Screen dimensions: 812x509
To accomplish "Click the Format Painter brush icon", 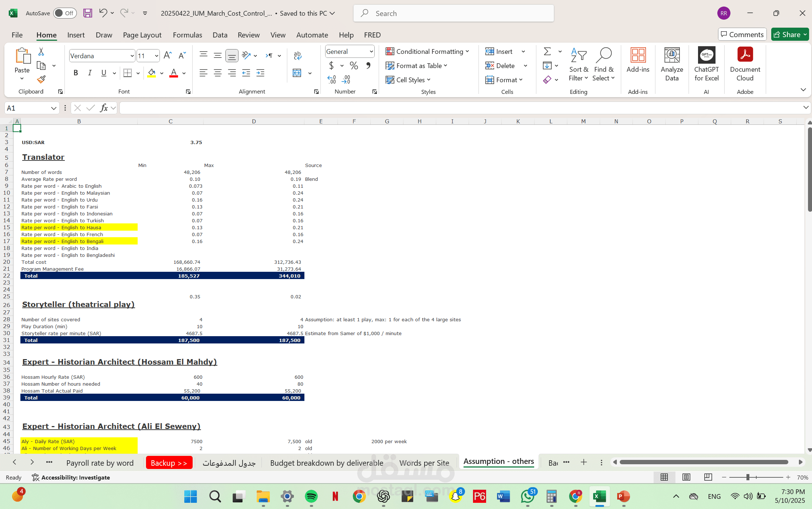I will tap(41, 79).
